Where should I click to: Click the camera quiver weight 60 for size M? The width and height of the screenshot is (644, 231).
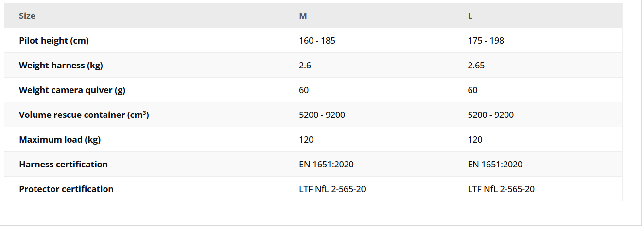[304, 90]
